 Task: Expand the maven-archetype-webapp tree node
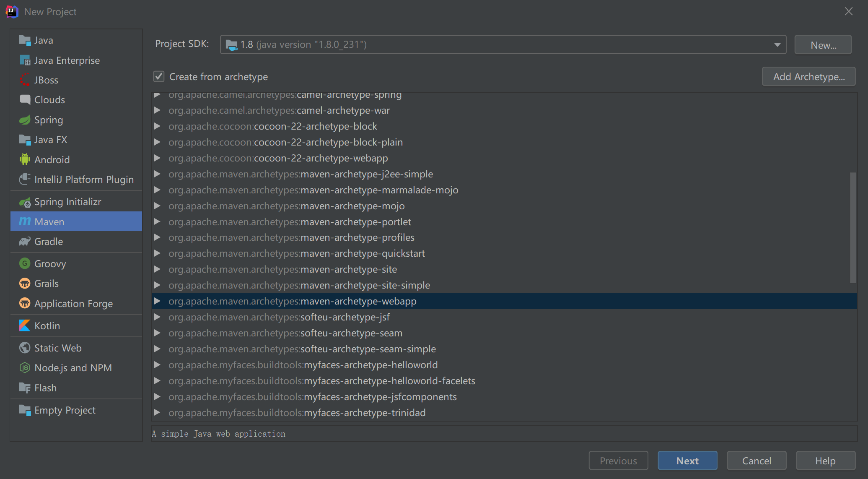[x=157, y=301]
